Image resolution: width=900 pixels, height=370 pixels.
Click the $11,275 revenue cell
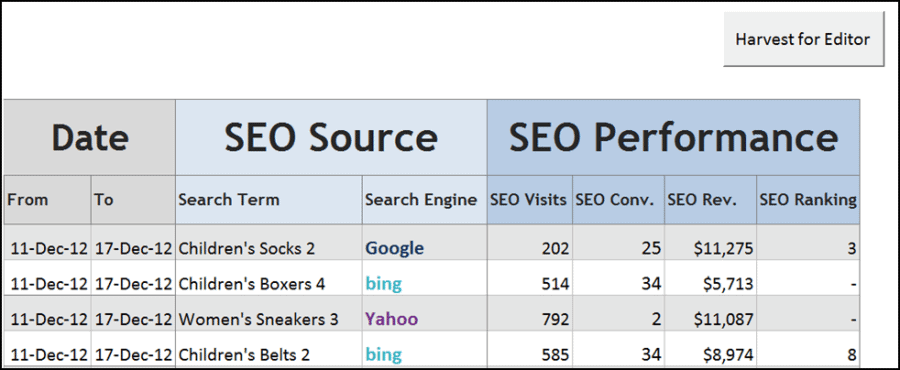(711, 248)
